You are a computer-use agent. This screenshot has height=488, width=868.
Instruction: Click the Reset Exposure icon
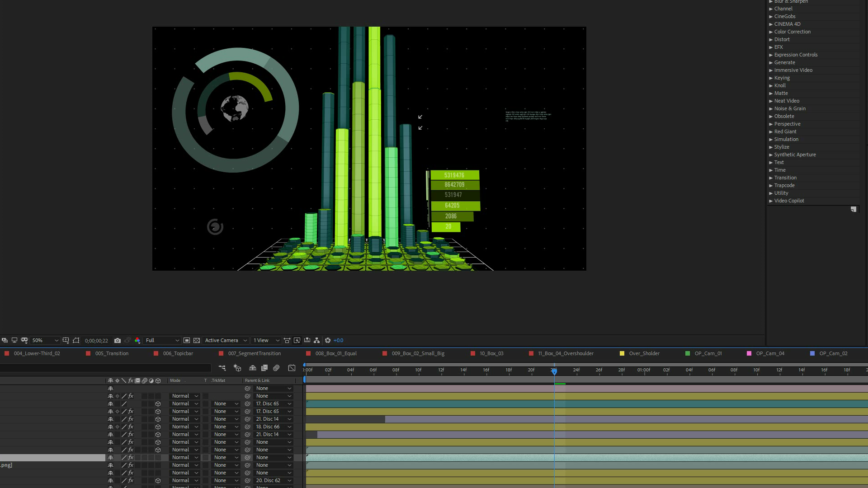[x=328, y=341]
